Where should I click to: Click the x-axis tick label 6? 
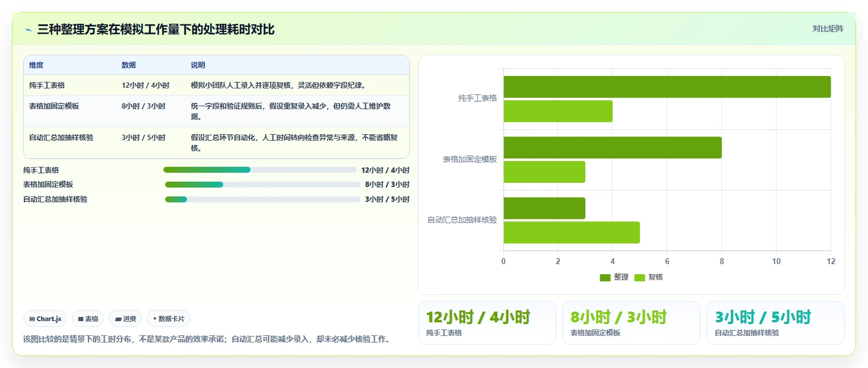tap(667, 262)
